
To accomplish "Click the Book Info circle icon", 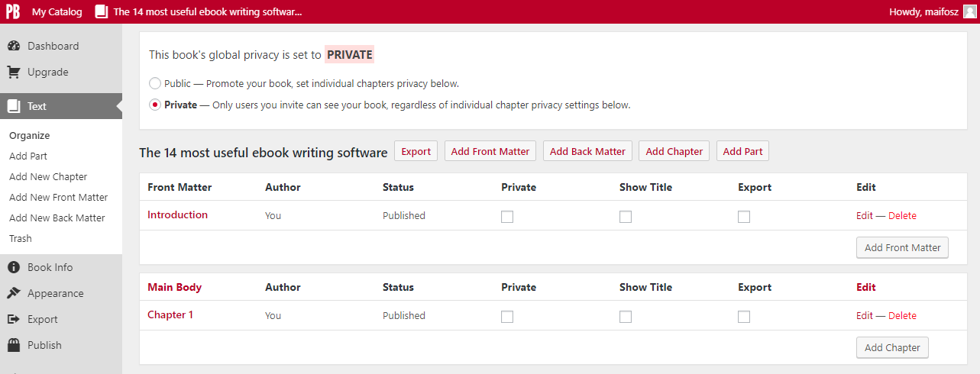I will 14,267.
